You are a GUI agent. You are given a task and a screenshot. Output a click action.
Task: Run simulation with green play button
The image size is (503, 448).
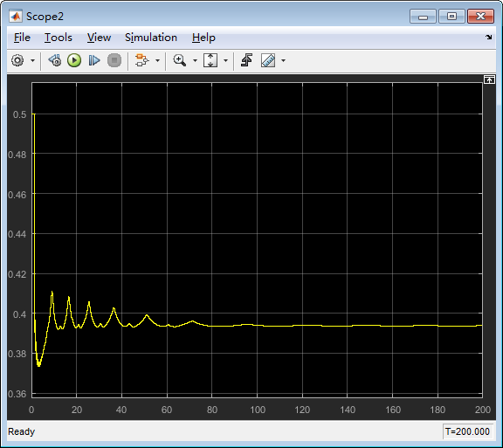74,60
